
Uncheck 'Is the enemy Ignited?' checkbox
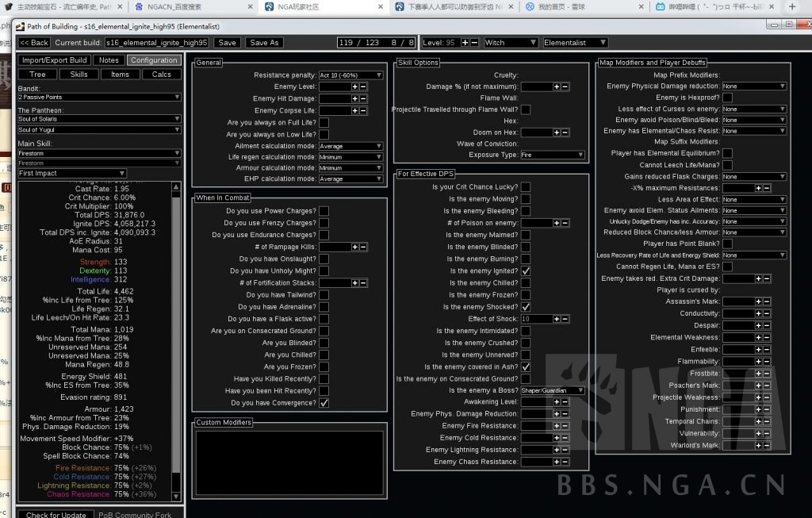click(526, 271)
